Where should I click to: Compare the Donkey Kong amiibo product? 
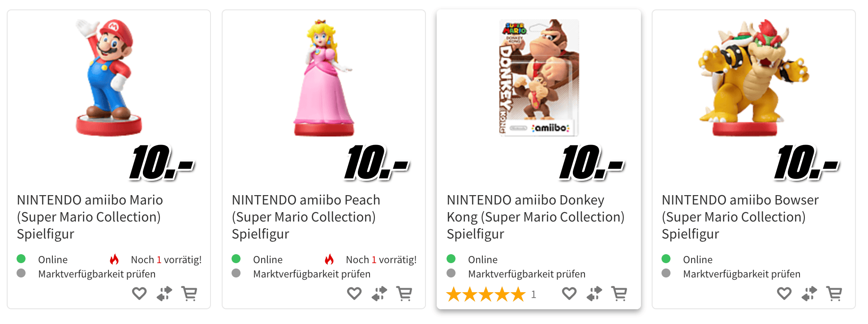tap(594, 294)
